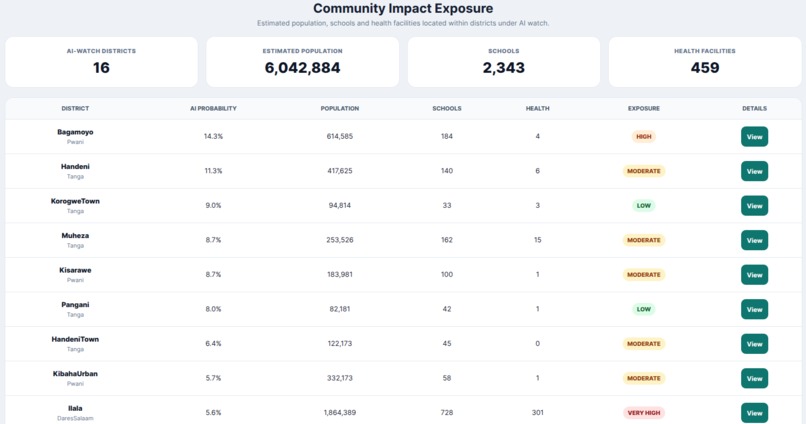Click the Community Impact Exposure heading
Viewport: 806px width, 424px height.
[403, 8]
